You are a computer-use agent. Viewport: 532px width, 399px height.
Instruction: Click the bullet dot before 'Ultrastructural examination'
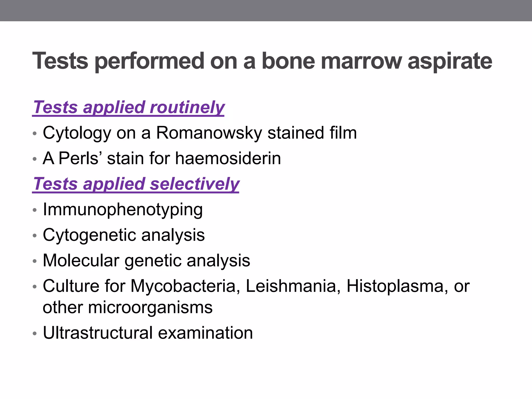[x=35, y=333]
